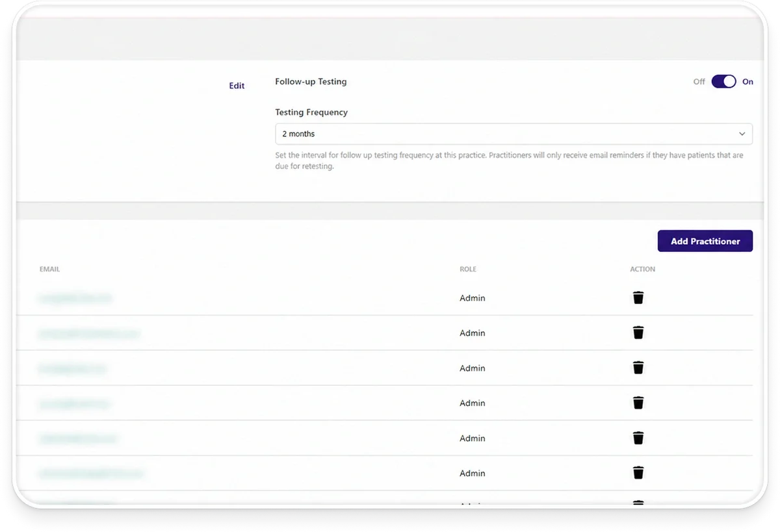This screenshot has height=532, width=780.
Task: Click the Edit link
Action: click(237, 86)
